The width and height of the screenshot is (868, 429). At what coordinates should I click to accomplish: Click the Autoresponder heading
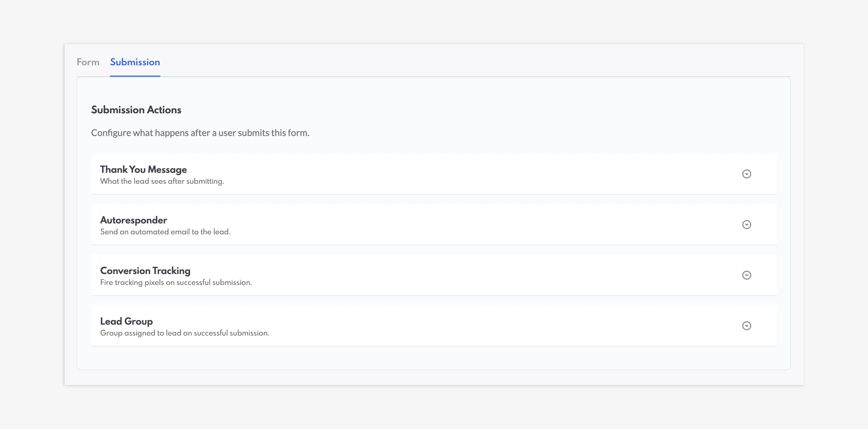133,220
